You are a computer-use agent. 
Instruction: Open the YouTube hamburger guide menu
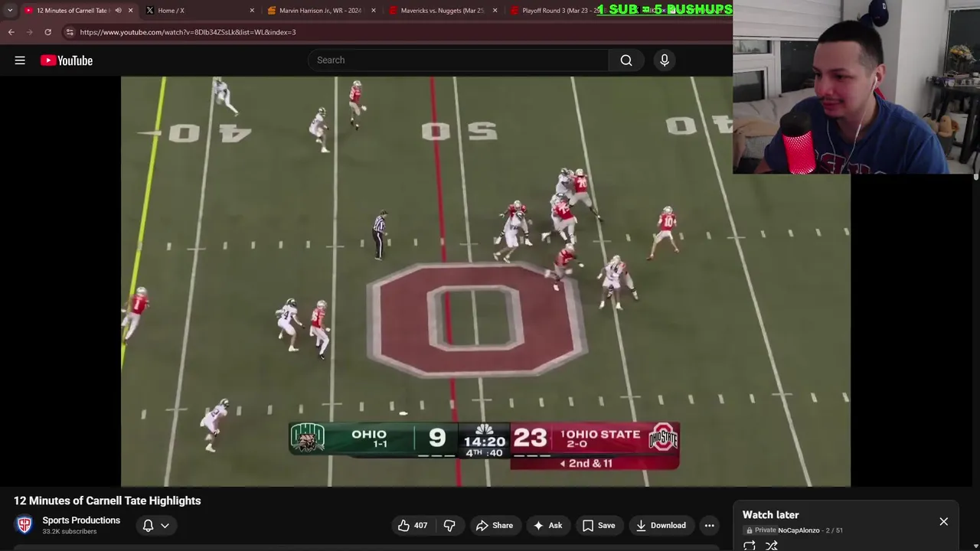20,60
